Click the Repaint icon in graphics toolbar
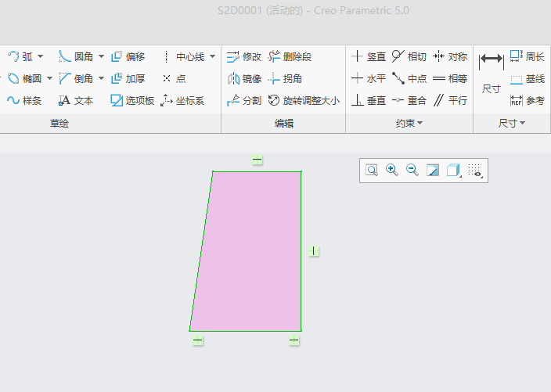This screenshot has width=551, height=392. tap(433, 171)
